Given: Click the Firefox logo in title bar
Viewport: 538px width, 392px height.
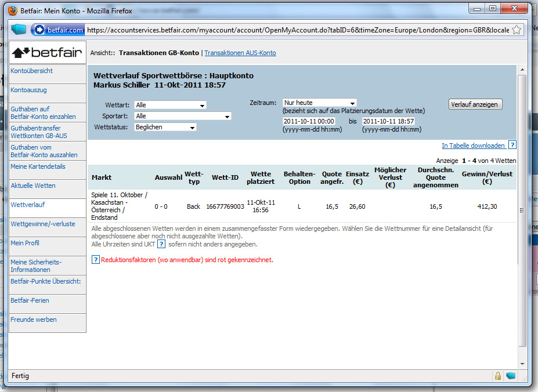Looking at the screenshot, I should (13, 10).
